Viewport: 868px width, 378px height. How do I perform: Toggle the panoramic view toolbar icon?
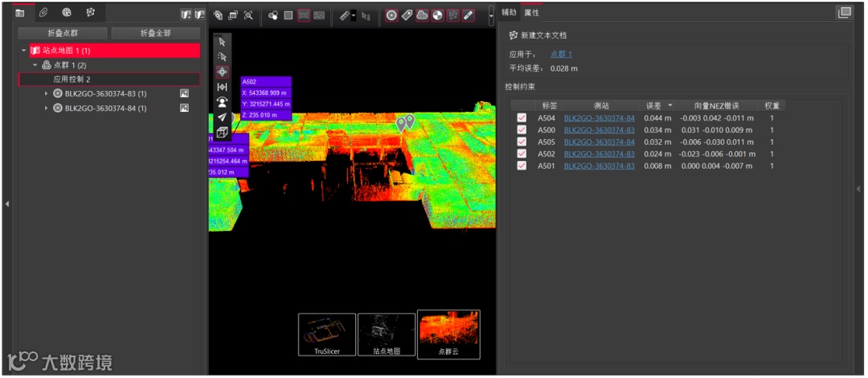304,15
